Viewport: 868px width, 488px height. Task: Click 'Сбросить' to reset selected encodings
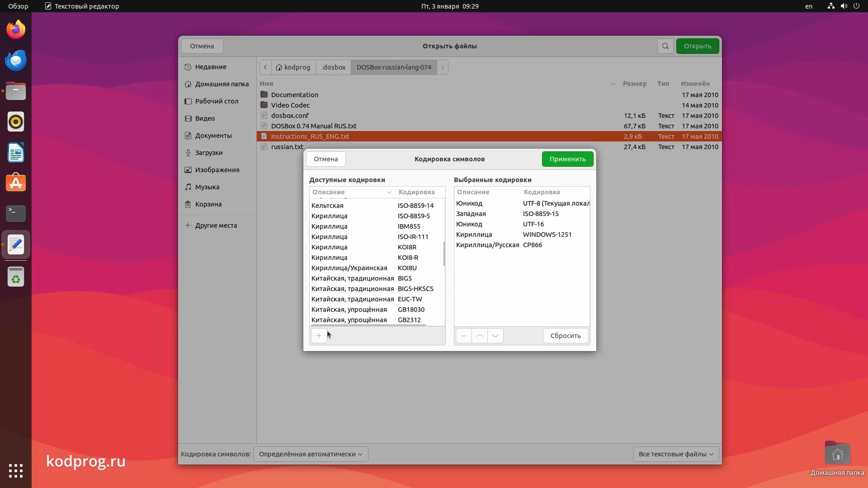pos(565,336)
